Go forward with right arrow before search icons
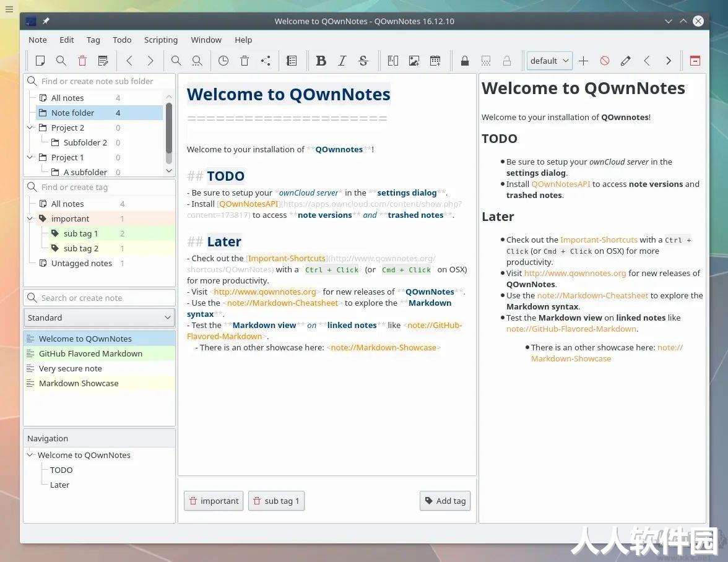 point(150,61)
